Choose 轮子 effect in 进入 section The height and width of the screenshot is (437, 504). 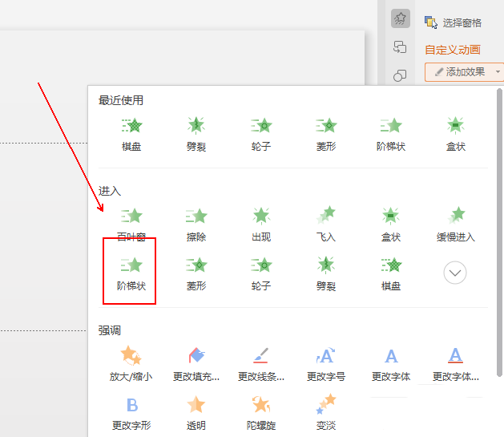point(261,273)
